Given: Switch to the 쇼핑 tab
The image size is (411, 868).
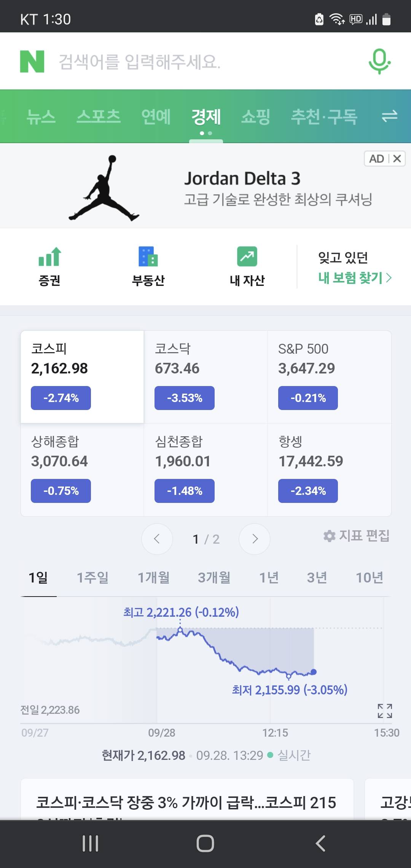Looking at the screenshot, I should [256, 116].
